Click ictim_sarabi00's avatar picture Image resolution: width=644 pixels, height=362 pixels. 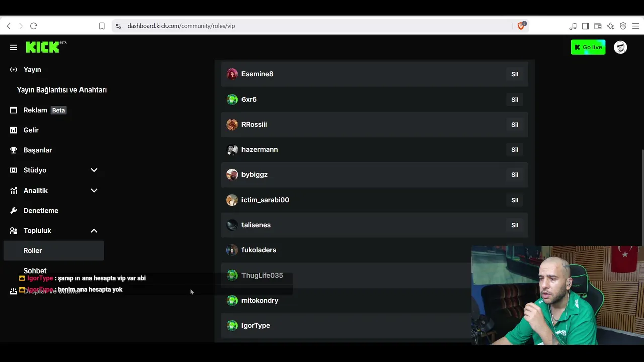coord(232,200)
